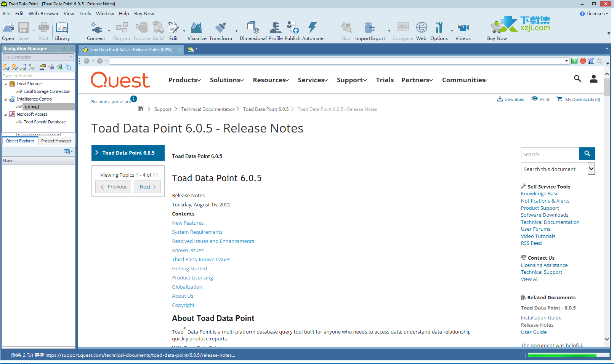Open the Tools menu

[85, 14]
